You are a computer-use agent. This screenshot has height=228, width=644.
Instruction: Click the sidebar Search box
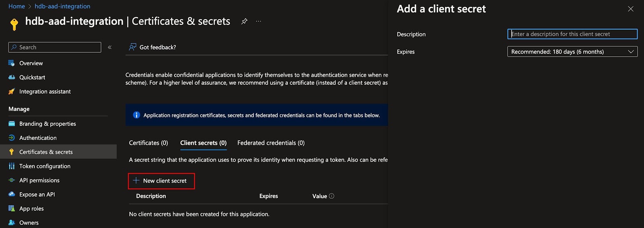(x=55, y=47)
